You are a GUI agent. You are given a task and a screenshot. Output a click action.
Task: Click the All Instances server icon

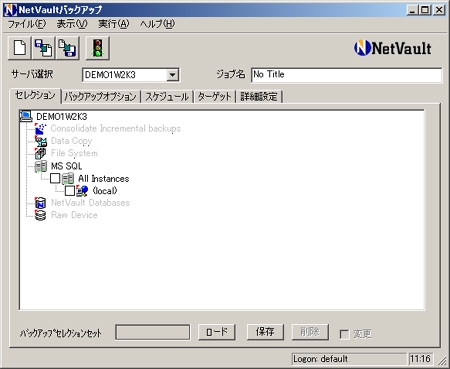(68, 178)
